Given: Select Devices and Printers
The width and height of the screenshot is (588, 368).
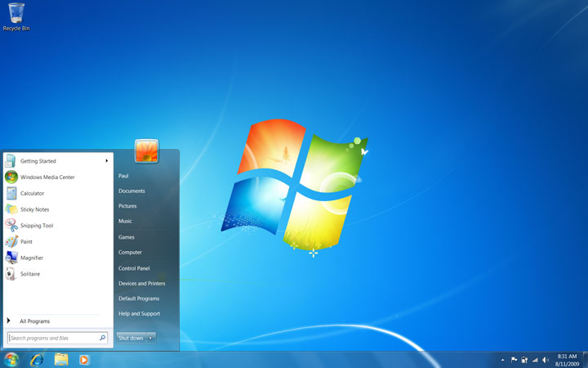Looking at the screenshot, I should [x=141, y=283].
